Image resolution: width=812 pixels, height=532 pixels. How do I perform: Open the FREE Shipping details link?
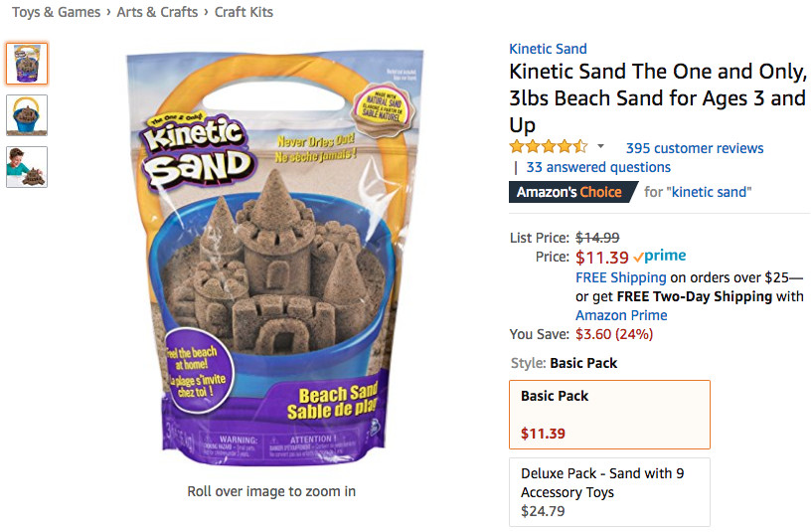pos(620,277)
